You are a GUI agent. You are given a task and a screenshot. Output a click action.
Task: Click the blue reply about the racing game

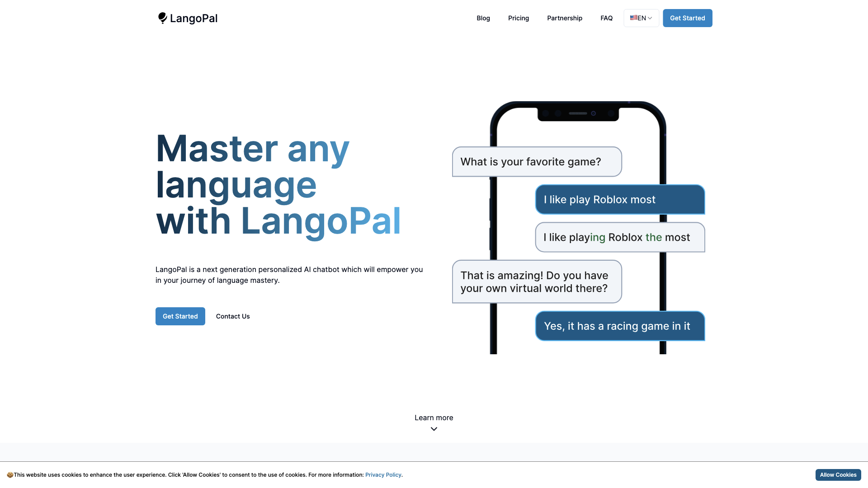[620, 326]
